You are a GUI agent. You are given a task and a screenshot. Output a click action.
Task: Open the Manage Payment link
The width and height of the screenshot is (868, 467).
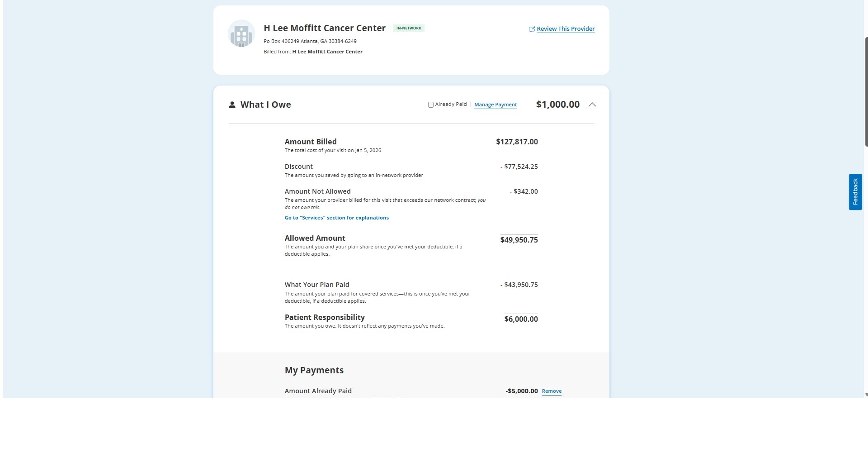pyautogui.click(x=495, y=105)
